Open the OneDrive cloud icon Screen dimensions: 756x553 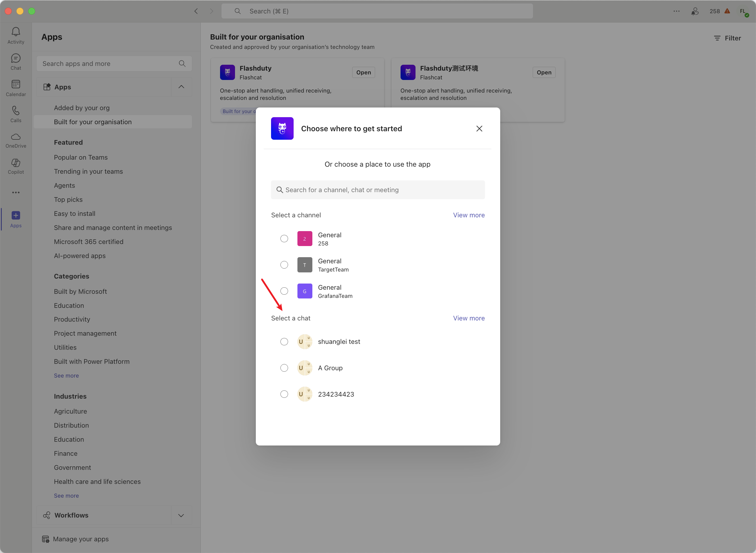coord(16,136)
